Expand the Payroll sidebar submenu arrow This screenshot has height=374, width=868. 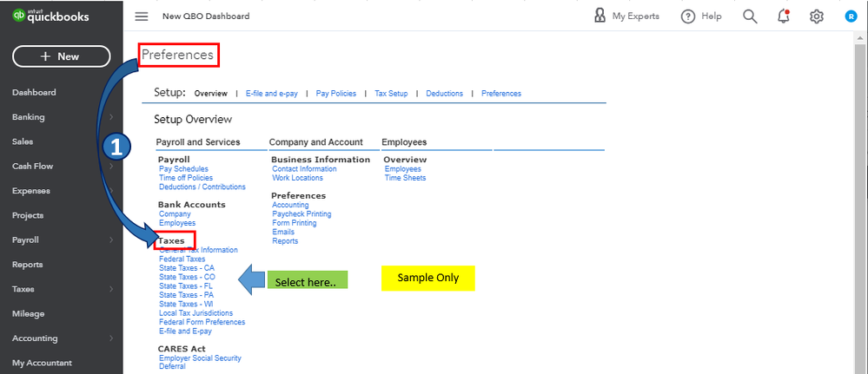[x=111, y=240]
